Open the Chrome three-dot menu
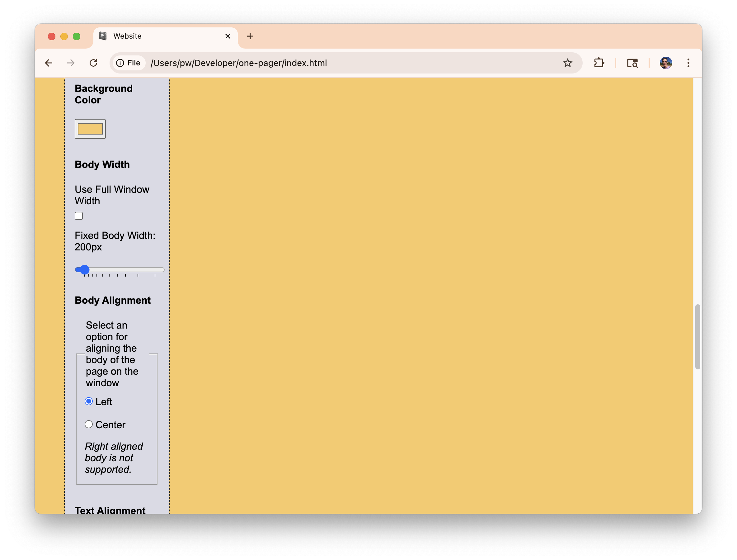Image resolution: width=737 pixels, height=560 pixels. [x=688, y=63]
